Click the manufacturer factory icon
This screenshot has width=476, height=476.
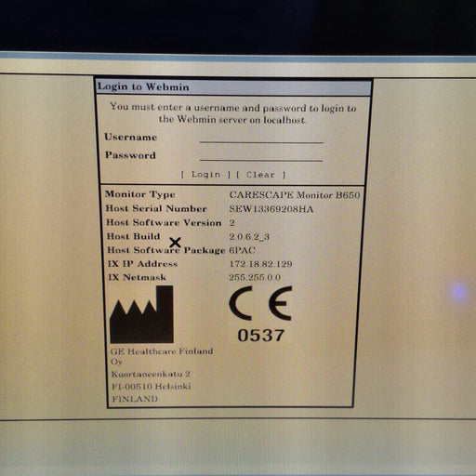coord(141,314)
